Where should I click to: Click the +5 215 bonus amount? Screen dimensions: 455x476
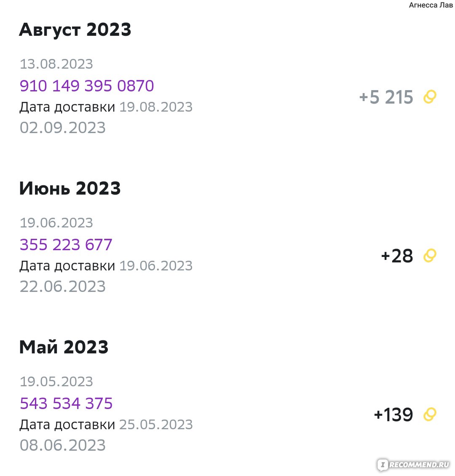click(386, 97)
